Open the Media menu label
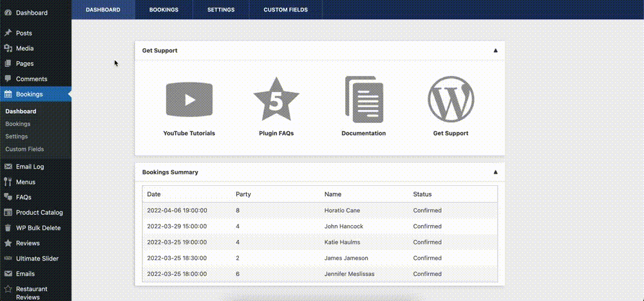The height and width of the screenshot is (301, 644). point(24,48)
